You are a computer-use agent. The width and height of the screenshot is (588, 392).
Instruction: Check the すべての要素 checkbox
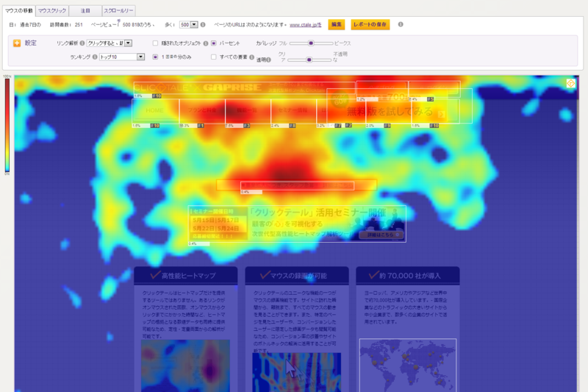pos(214,57)
